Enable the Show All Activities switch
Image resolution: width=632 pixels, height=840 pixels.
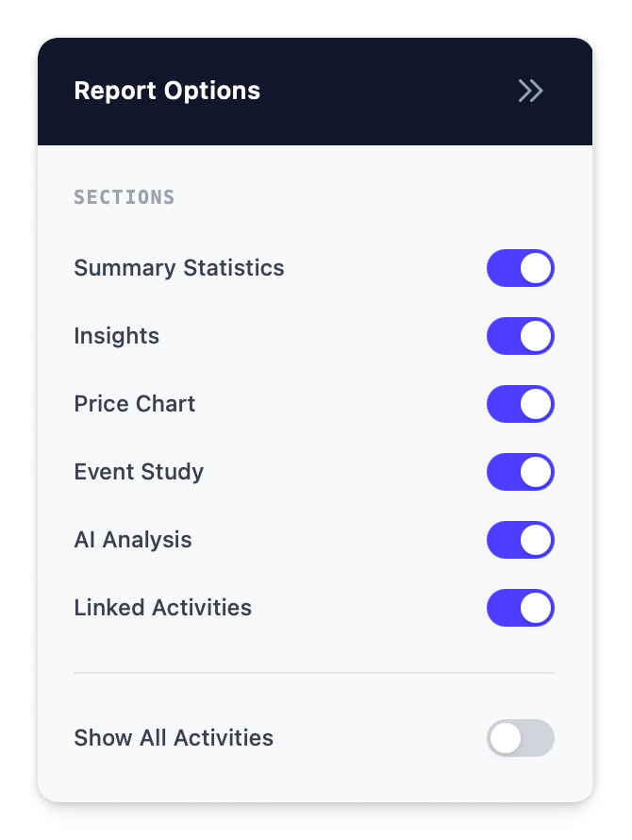(x=520, y=738)
